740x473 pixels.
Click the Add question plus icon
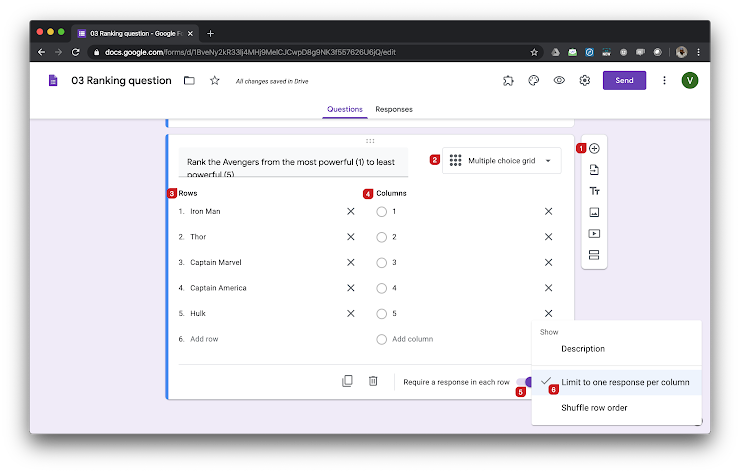(x=594, y=148)
